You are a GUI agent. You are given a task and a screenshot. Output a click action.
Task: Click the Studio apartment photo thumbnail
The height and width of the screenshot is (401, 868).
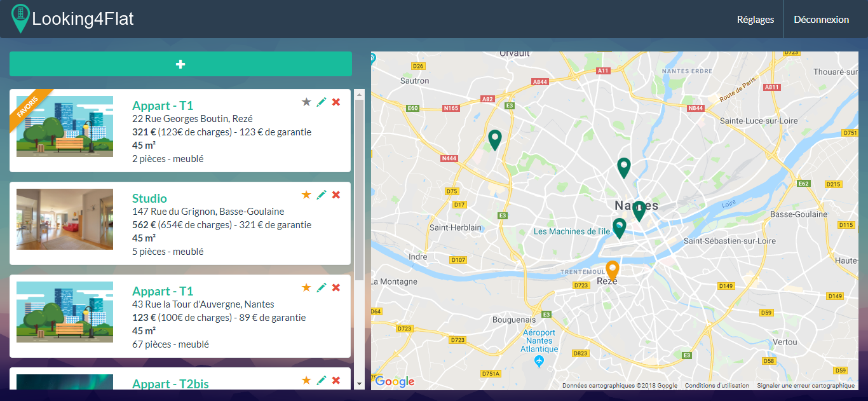65,219
